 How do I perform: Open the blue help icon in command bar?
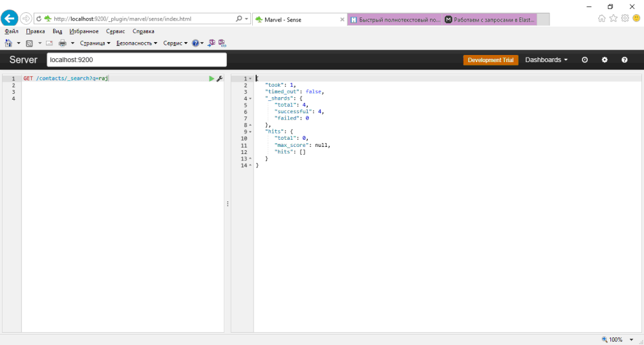tap(195, 43)
